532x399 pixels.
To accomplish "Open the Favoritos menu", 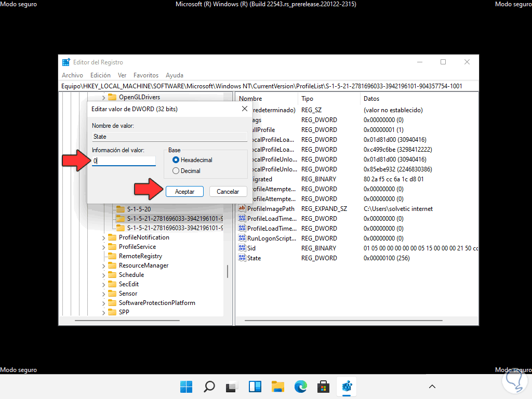I will coord(146,75).
